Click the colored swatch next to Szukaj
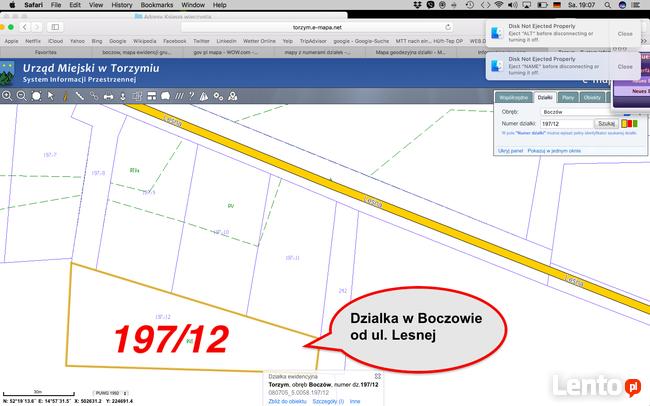 tap(626, 126)
